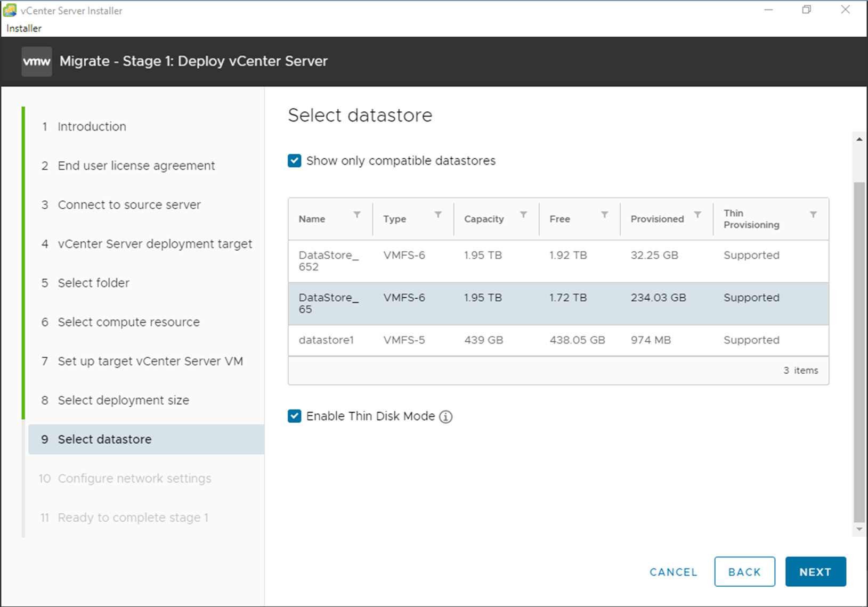Open the Type column filter icon
868x607 pixels.
438,215
